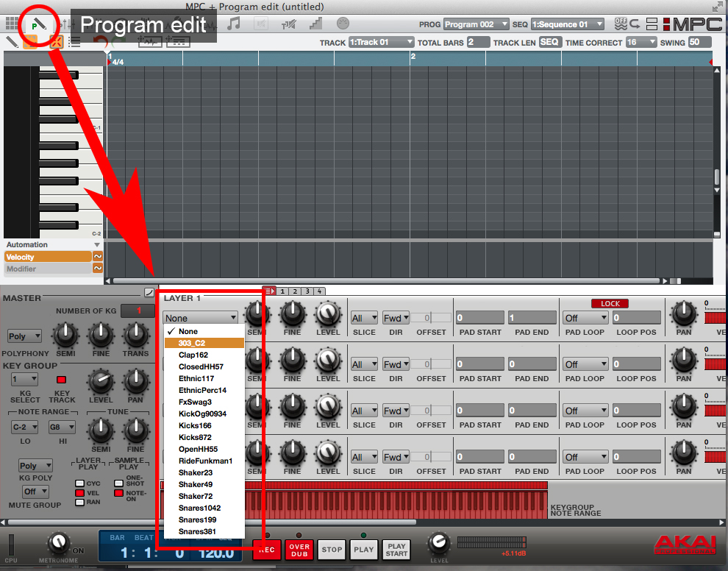Enable ONE-SHOT sample play option
The width and height of the screenshot is (728, 571).
point(118,483)
